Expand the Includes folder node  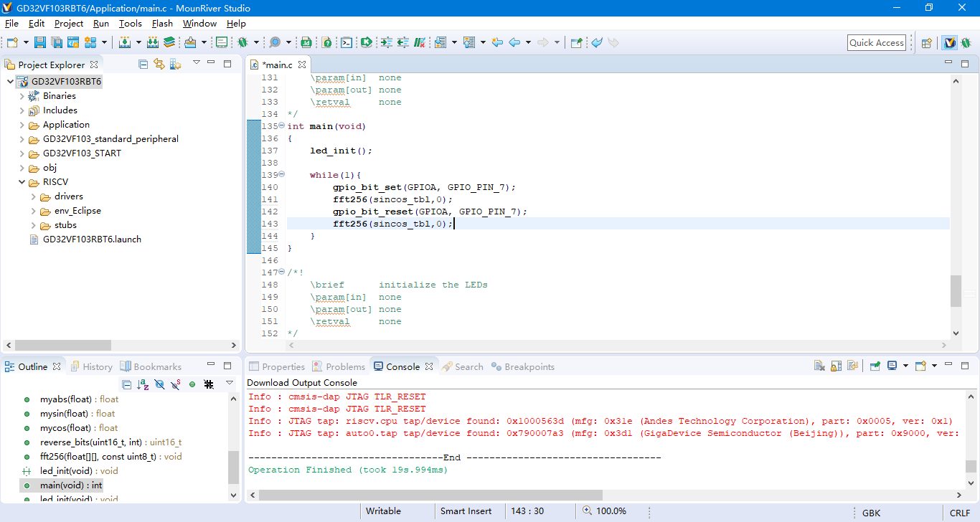(22, 110)
